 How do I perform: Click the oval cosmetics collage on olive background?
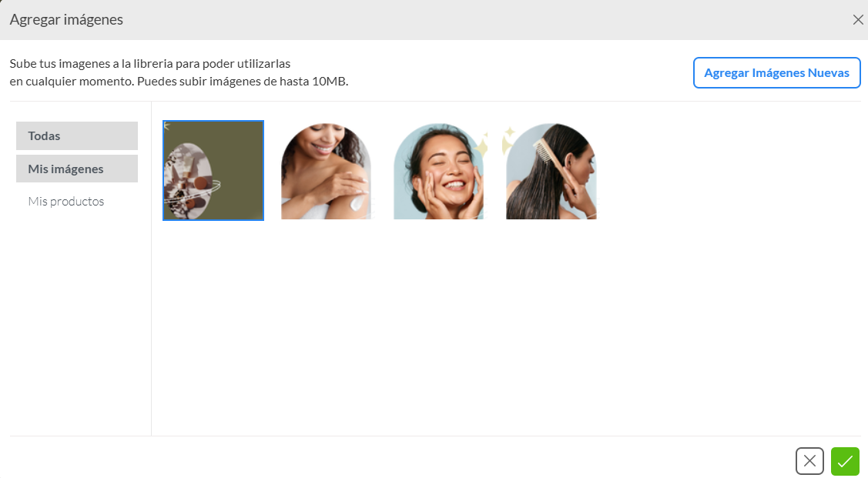(189, 181)
